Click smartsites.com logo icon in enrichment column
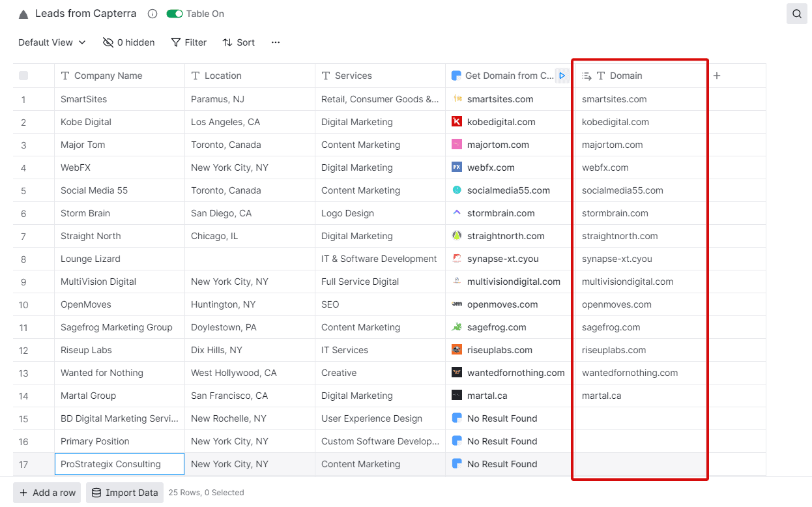Image resolution: width=812 pixels, height=507 pixels. tap(457, 99)
